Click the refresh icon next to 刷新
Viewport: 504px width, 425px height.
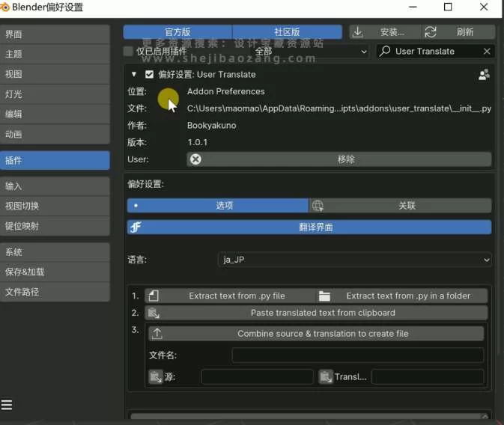[x=431, y=32]
